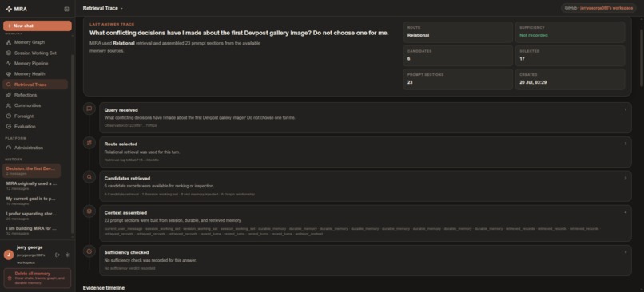
Task: Open Session Working Set view
Action: pos(35,53)
